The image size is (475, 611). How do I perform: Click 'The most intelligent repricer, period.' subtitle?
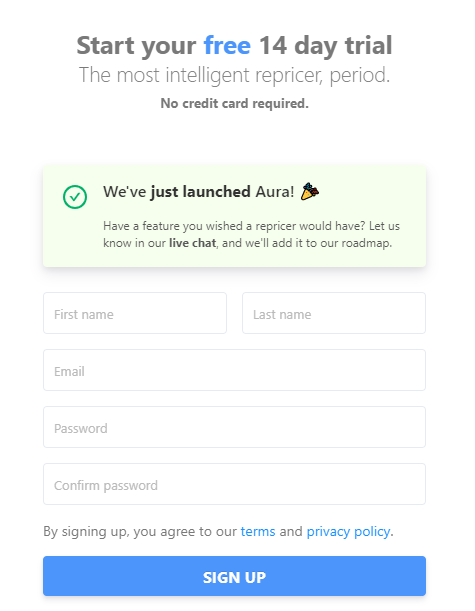point(235,75)
